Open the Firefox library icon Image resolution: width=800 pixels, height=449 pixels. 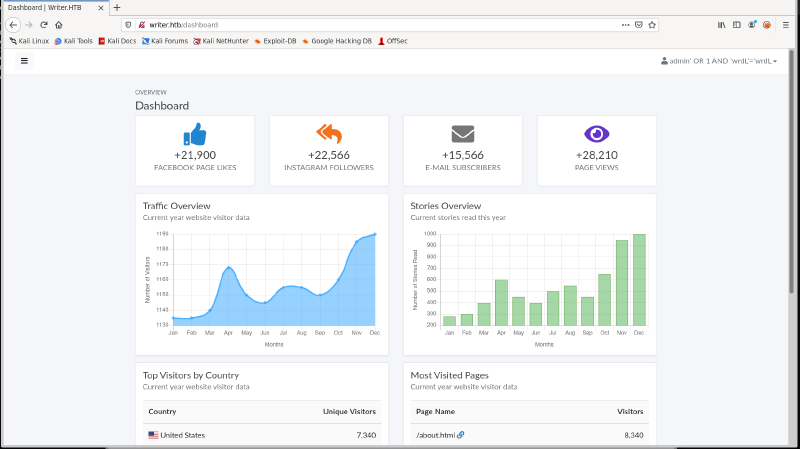(722, 24)
